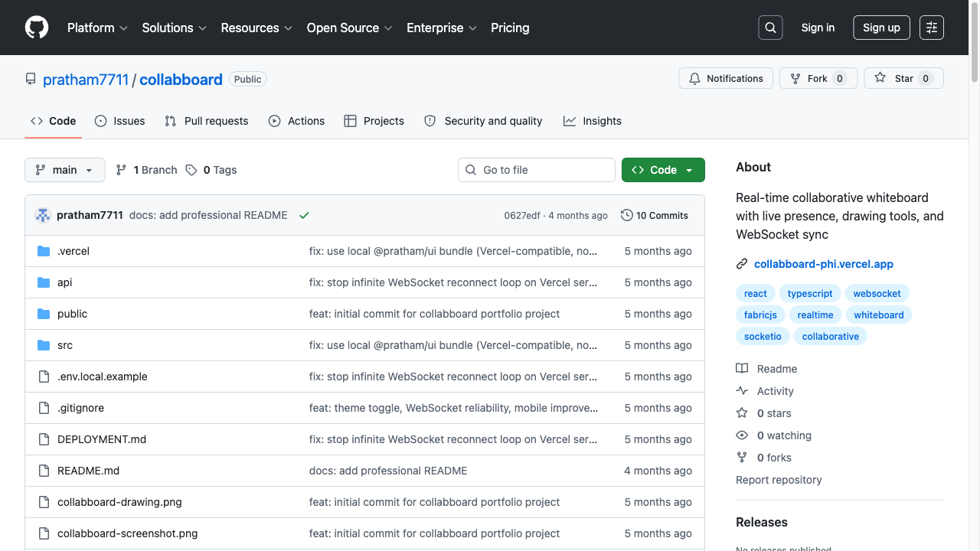Click the Sign in link
The height and width of the screenshot is (551, 980).
[818, 28]
